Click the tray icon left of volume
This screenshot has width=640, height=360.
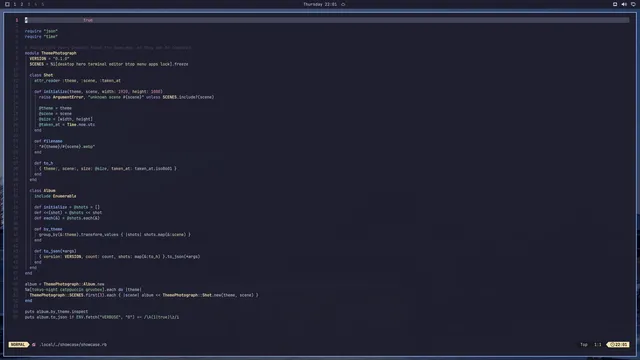[615, 4]
